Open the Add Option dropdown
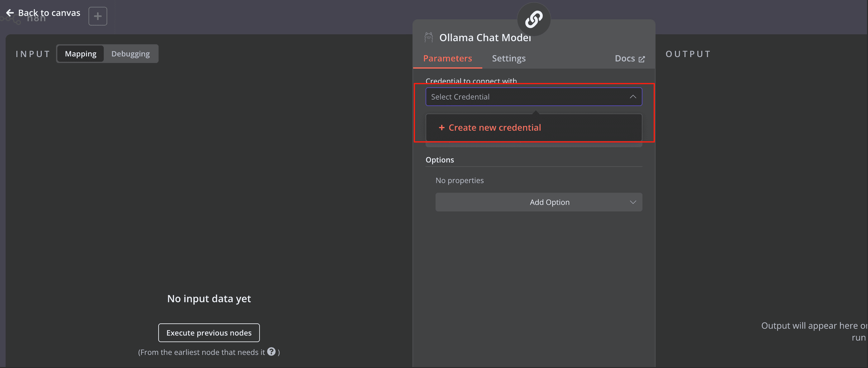Screen dimensions: 868x368 (x=538, y=202)
